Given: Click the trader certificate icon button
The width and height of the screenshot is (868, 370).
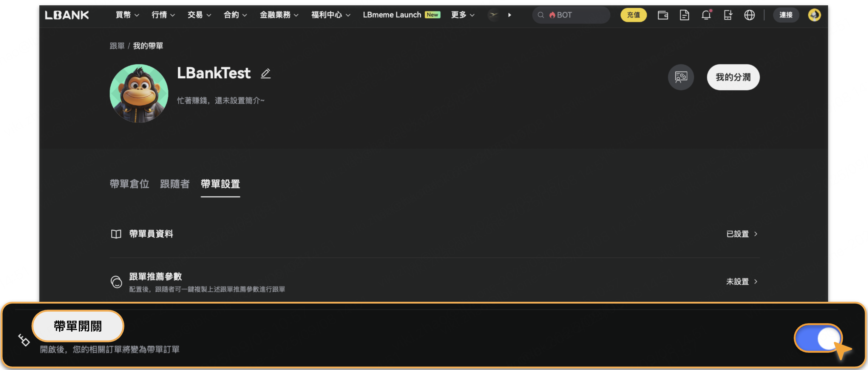Looking at the screenshot, I should tap(681, 77).
